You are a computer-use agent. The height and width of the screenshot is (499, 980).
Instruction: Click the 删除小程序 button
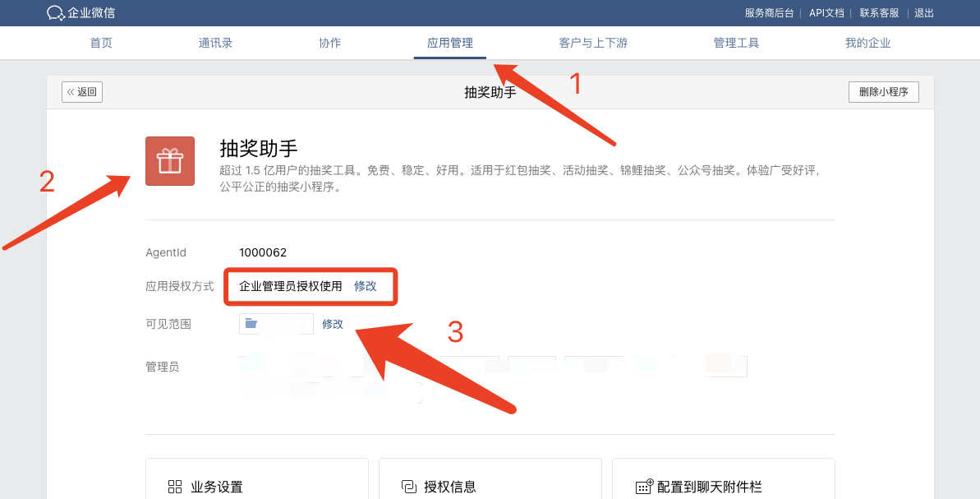[x=883, y=92]
